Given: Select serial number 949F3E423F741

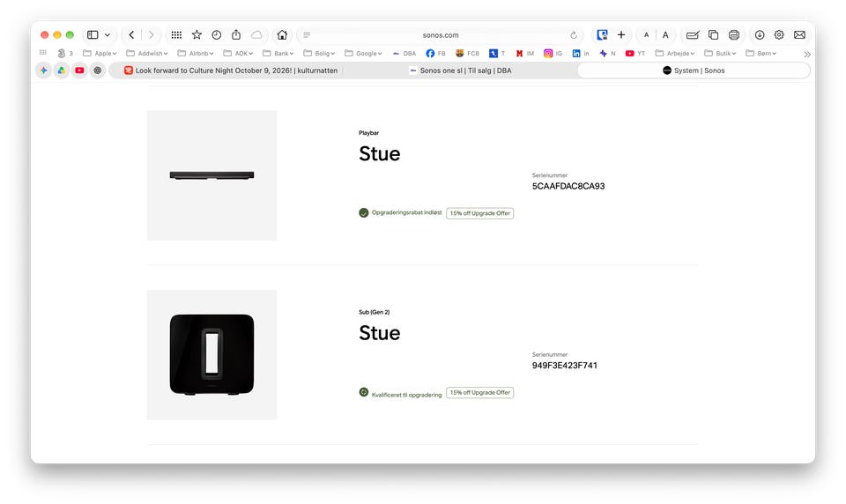Looking at the screenshot, I should pos(564,366).
